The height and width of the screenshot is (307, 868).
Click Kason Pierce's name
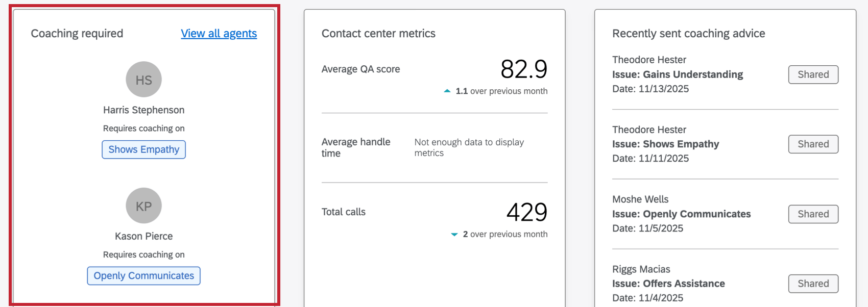tap(143, 236)
